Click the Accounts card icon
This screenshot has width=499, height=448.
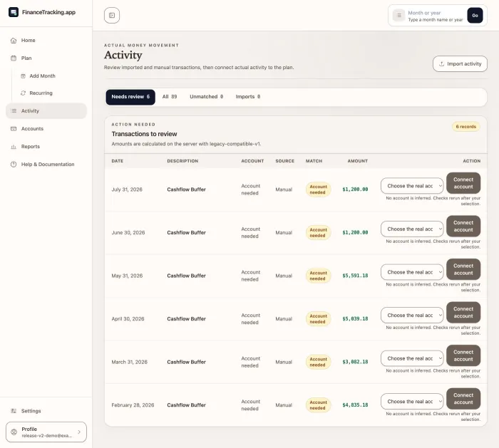click(x=14, y=129)
